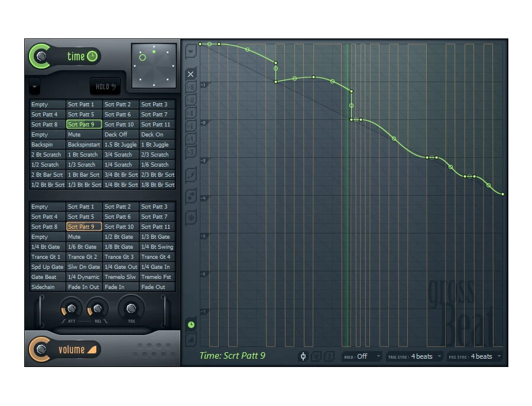Image resolution: width=532 pixels, height=406 pixels.
Task: Select the Trance Gt 1 volume preset
Action: point(47,257)
